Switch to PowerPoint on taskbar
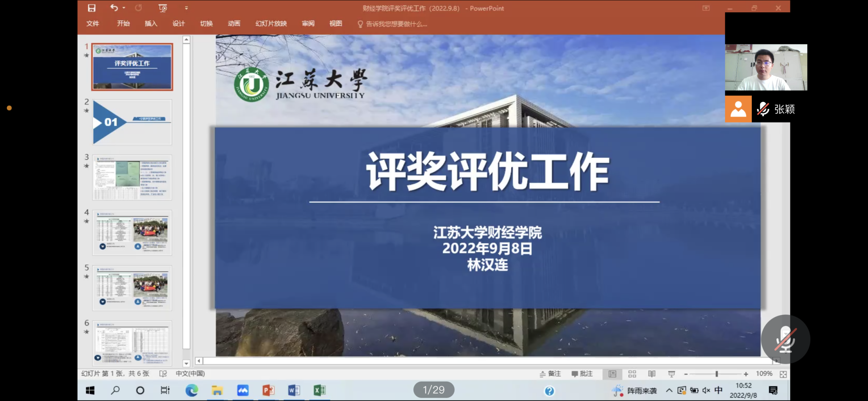 (x=268, y=390)
